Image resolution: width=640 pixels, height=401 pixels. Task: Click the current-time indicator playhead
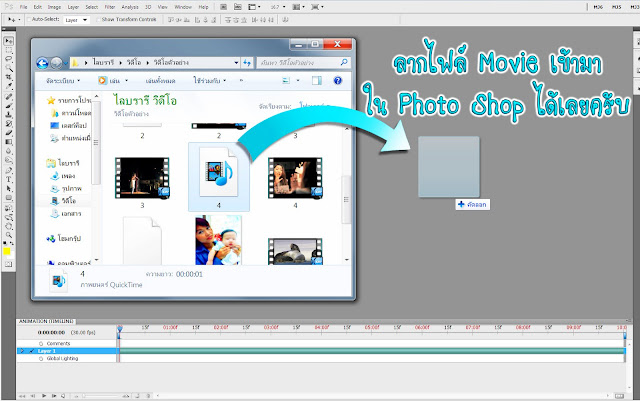(x=119, y=329)
